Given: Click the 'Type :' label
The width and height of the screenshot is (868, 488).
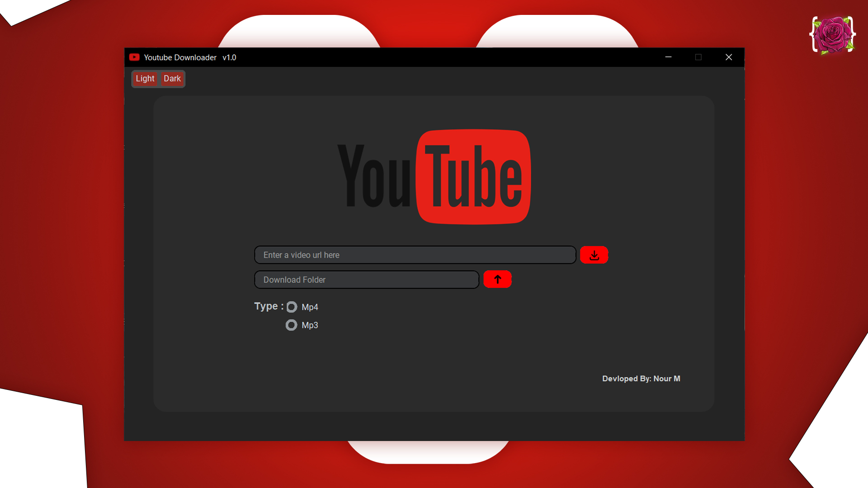Looking at the screenshot, I should tap(269, 306).
